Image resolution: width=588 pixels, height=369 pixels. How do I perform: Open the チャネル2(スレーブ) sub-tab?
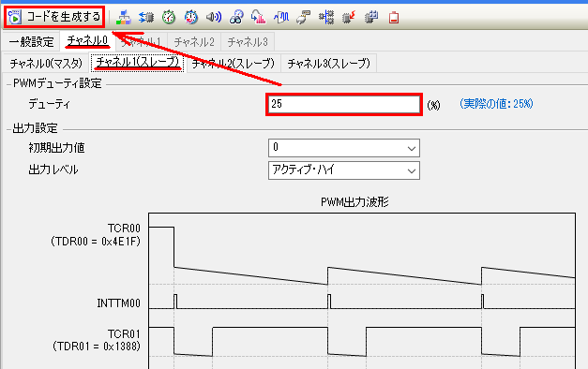click(234, 64)
